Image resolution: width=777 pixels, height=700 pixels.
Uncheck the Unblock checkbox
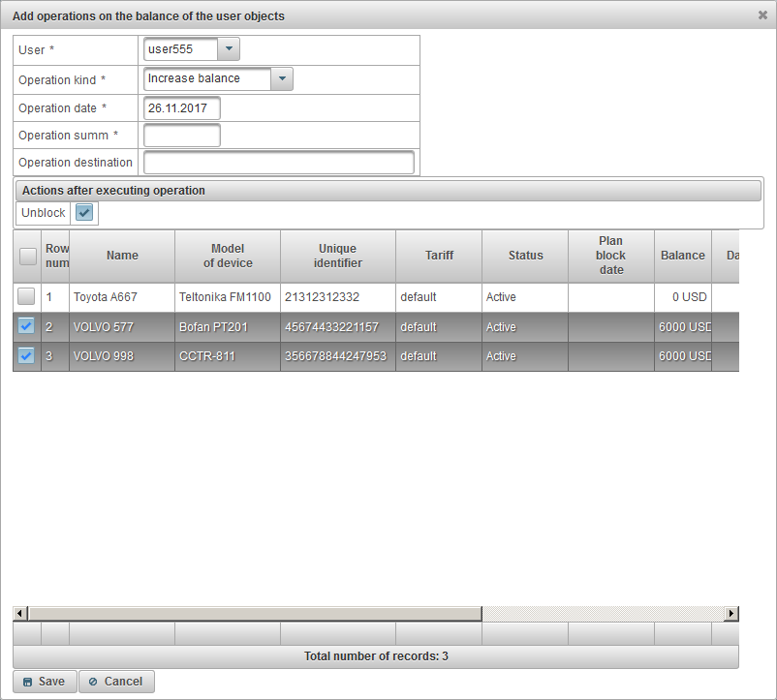pyautogui.click(x=84, y=213)
